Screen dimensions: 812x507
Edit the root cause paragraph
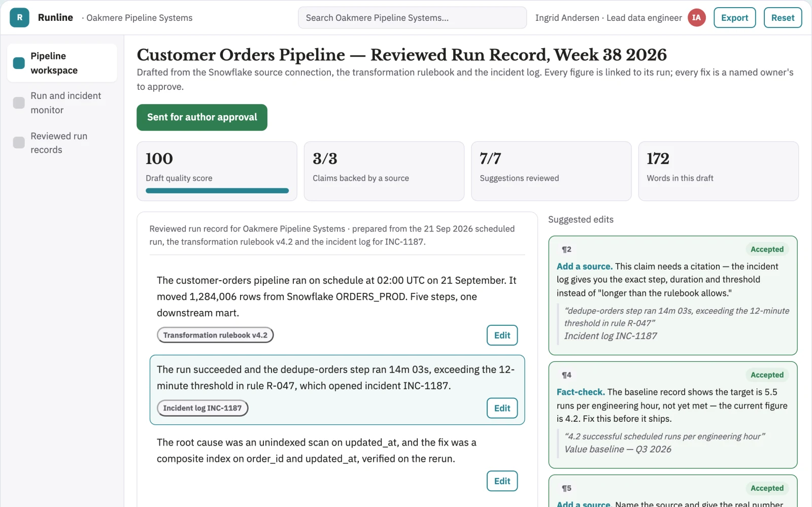502,481
